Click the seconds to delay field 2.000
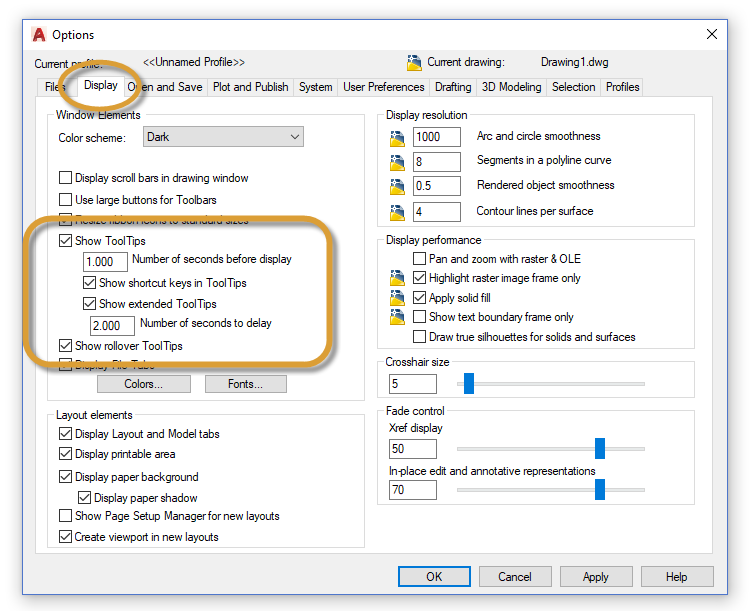This screenshot has width=751, height=611. [113, 326]
